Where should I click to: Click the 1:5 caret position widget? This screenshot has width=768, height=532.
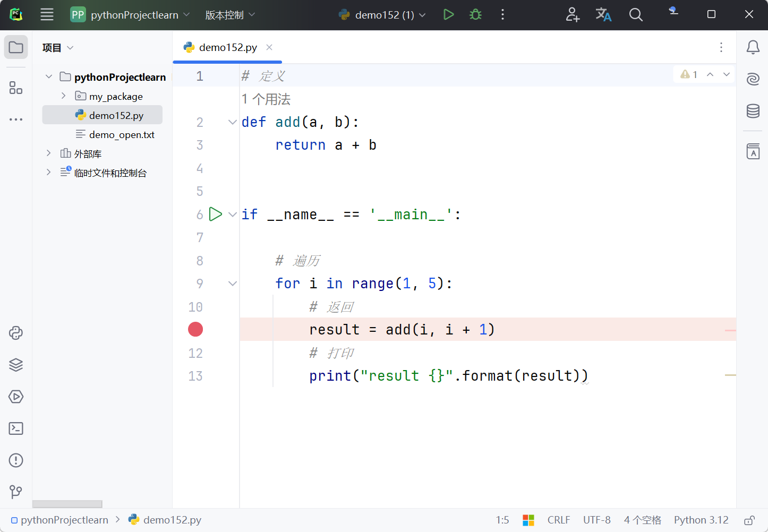[x=502, y=520]
